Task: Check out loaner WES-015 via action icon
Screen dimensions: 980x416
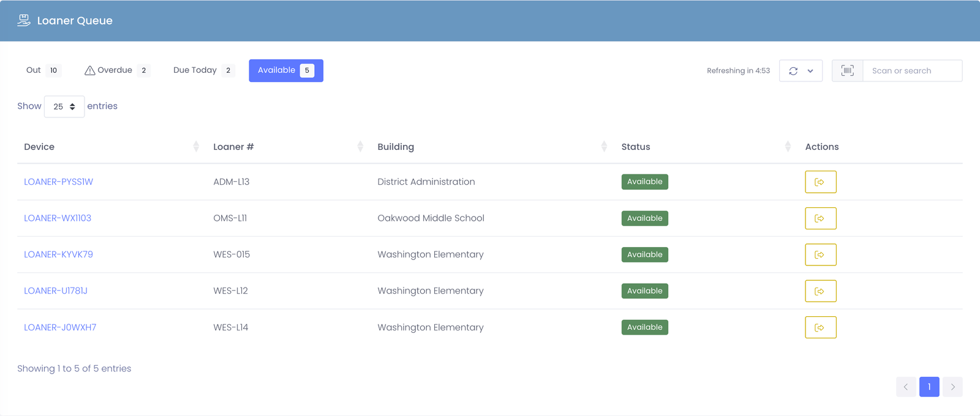Action: pyautogui.click(x=820, y=254)
